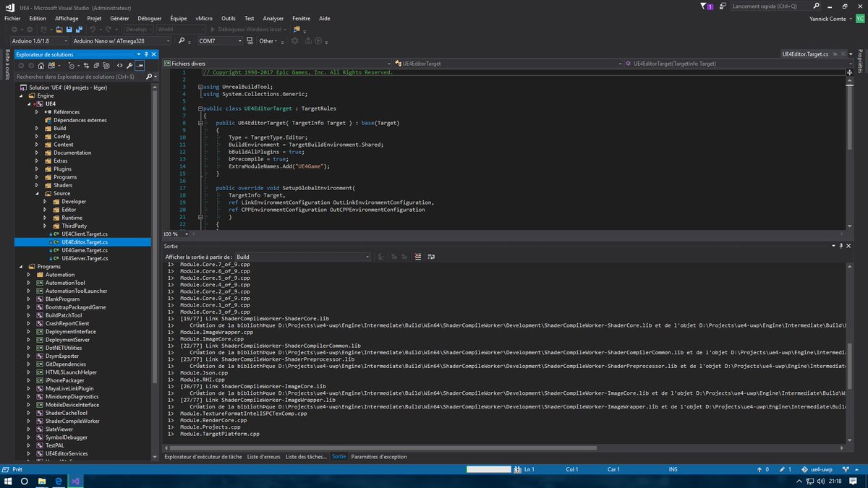Open the Générer menu
868x488 pixels.
point(120,18)
